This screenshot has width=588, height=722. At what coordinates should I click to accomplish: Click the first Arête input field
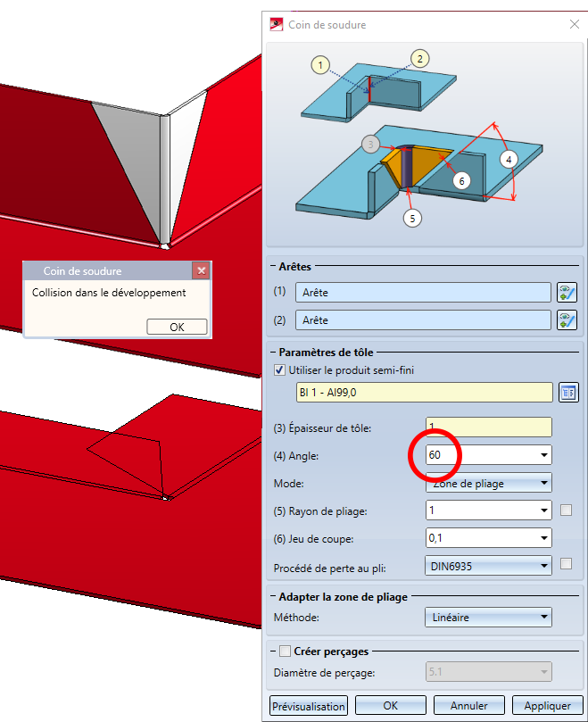coord(423,293)
